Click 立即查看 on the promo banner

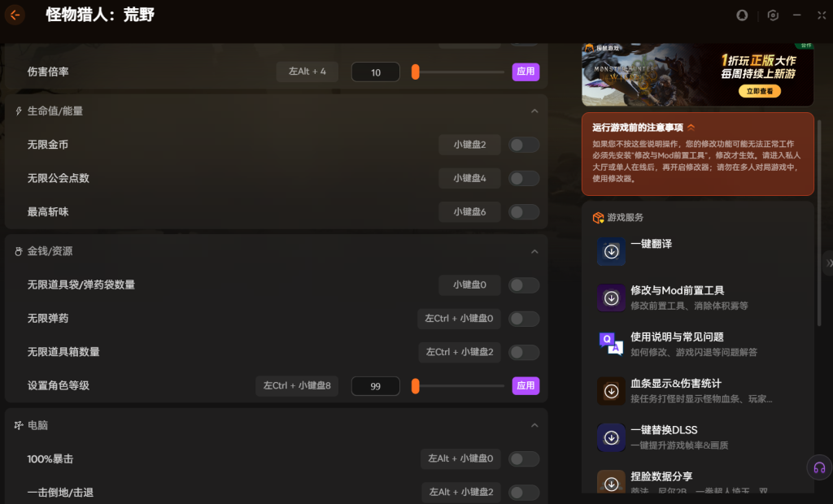pos(759,92)
